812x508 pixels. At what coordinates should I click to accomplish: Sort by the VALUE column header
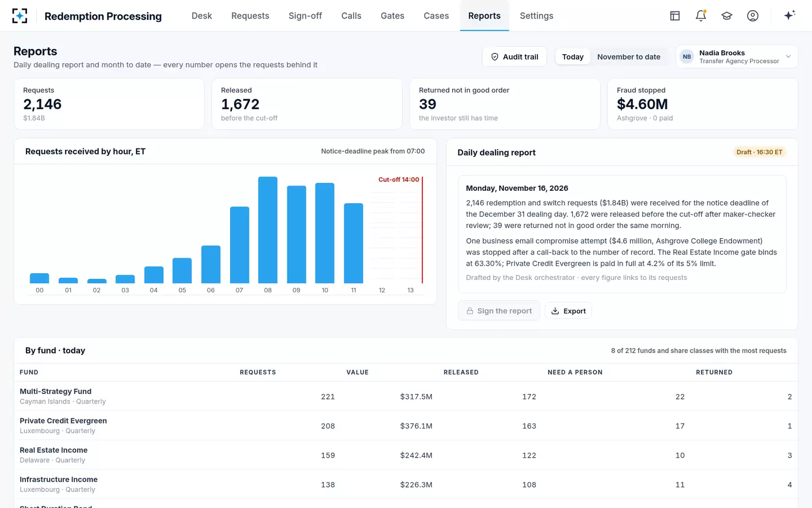[358, 373]
